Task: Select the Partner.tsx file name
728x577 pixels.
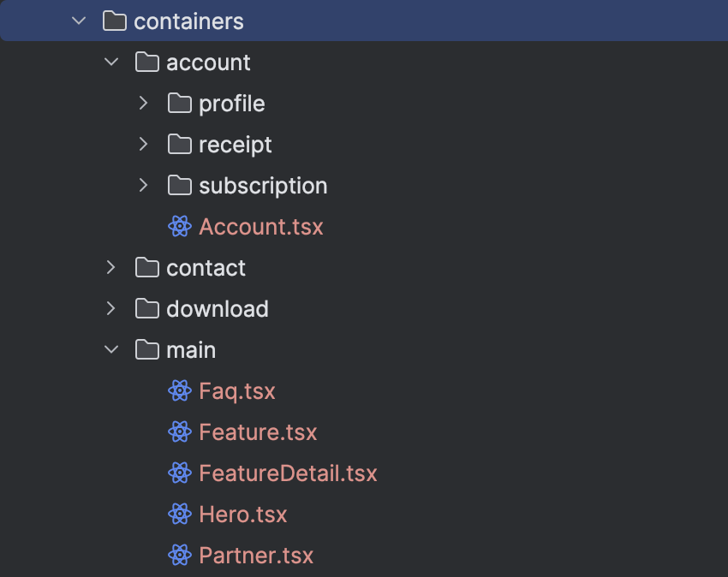Action: [256, 556]
